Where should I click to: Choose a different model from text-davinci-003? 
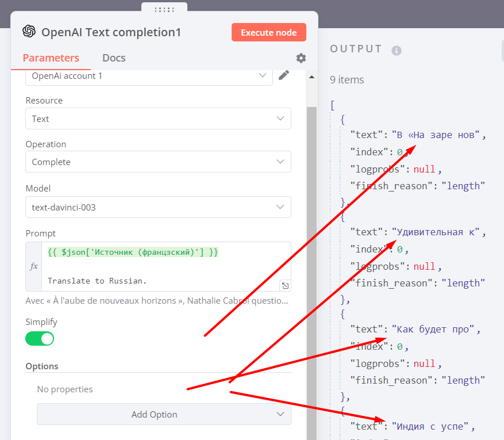pyautogui.click(x=158, y=207)
